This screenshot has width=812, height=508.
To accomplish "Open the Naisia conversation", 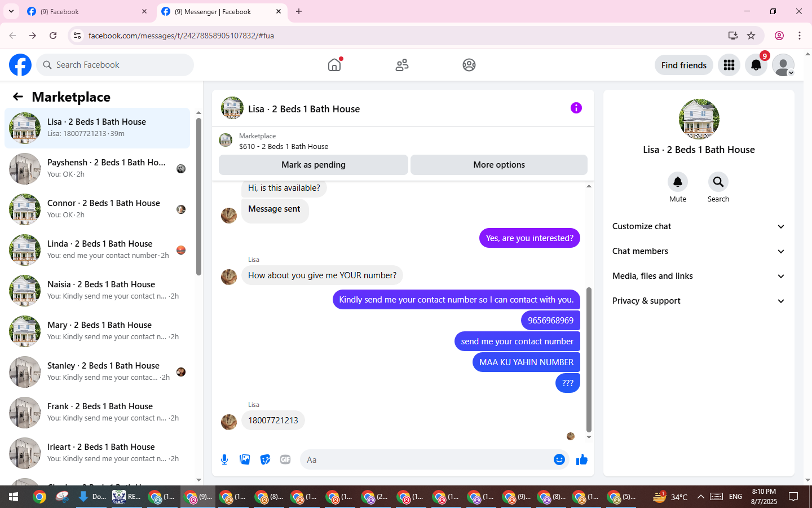I will coord(97,291).
